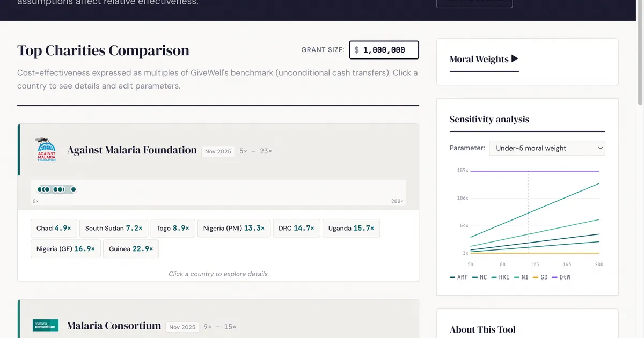This screenshot has width=644, height=338.
Task: Click the GD legend entry in chart
Action: tap(540, 277)
